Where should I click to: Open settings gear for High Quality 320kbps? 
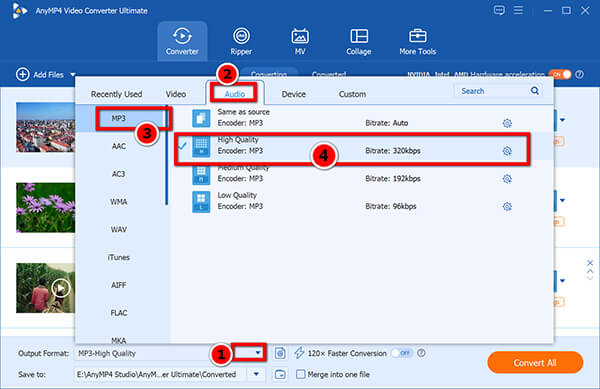point(507,151)
